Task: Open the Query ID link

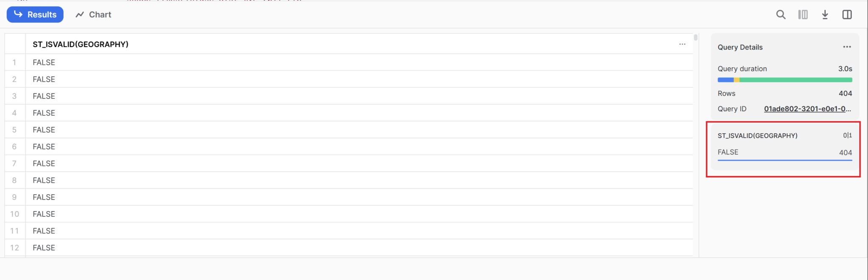Action: pos(807,109)
